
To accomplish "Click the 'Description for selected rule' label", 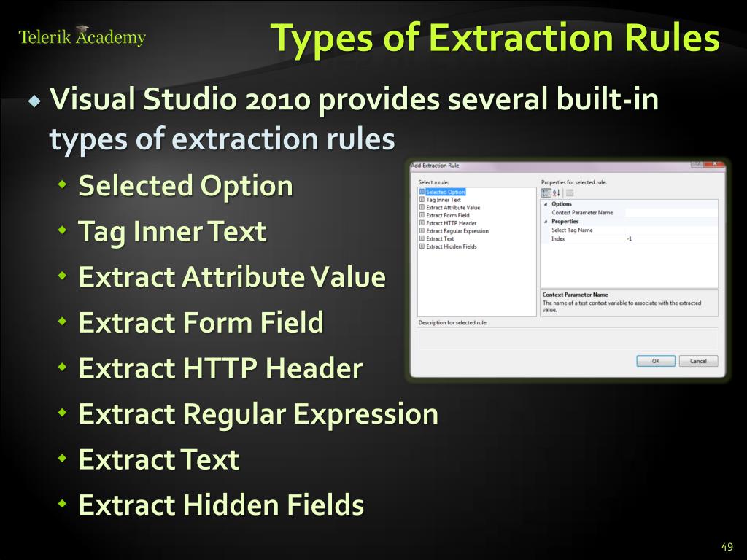I will pyautogui.click(x=452, y=323).
